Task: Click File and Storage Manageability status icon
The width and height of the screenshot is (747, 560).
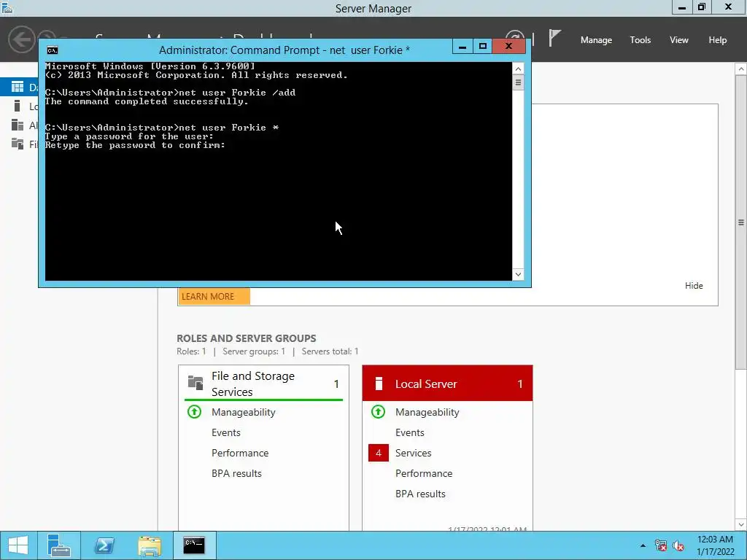Action: coord(194,411)
